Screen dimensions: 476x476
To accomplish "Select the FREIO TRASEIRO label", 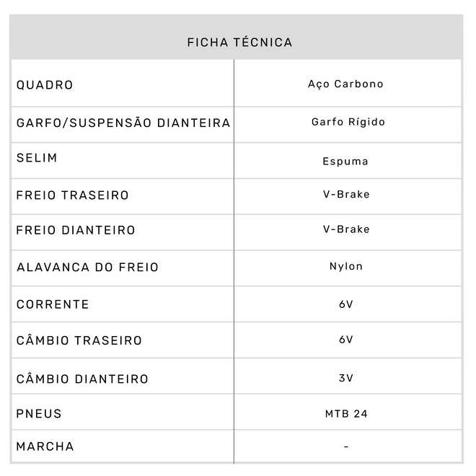I will pos(73,195).
